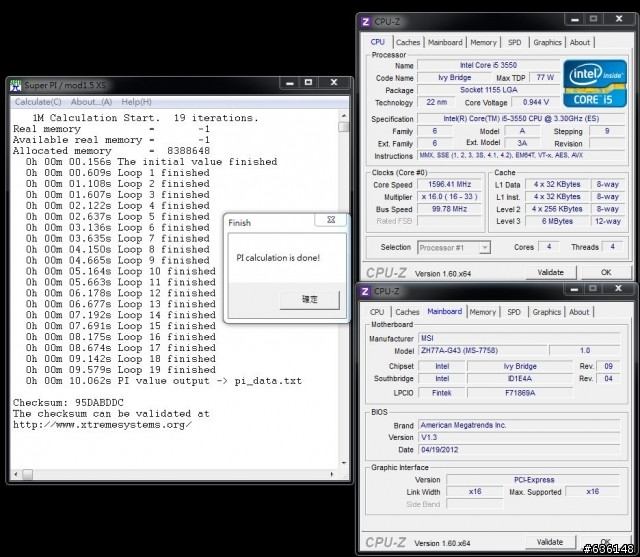Open the Help(H) menu in Super PI
Image resolution: width=640 pixels, height=557 pixels.
pos(136,102)
